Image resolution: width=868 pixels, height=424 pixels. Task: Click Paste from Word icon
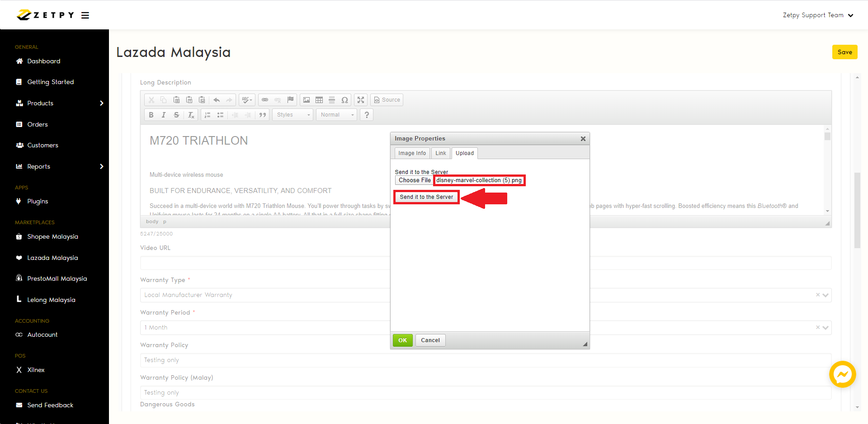click(202, 100)
